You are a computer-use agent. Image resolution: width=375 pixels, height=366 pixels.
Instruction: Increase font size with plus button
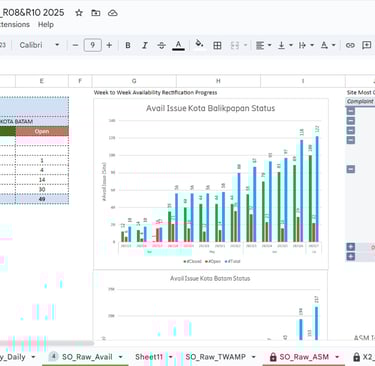pos(109,45)
